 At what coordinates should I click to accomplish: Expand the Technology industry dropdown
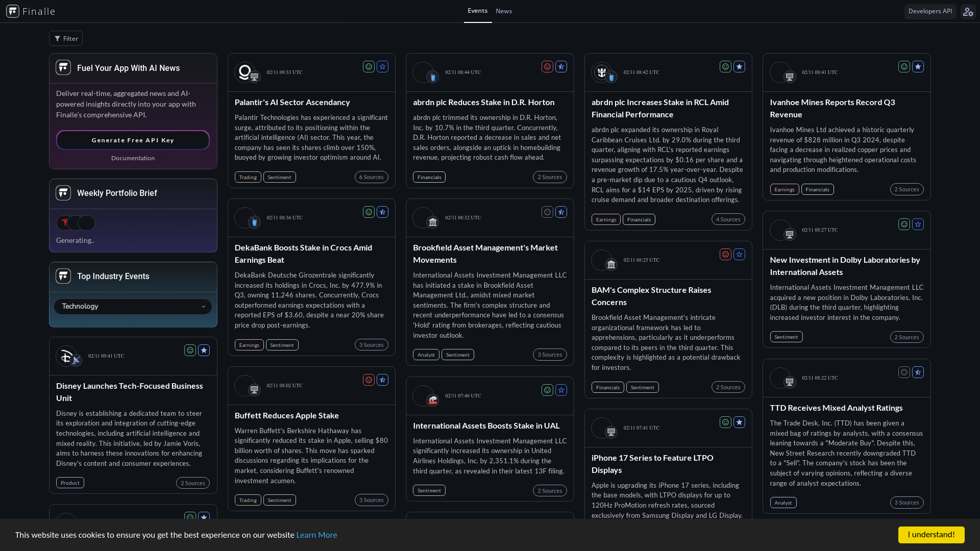click(133, 306)
